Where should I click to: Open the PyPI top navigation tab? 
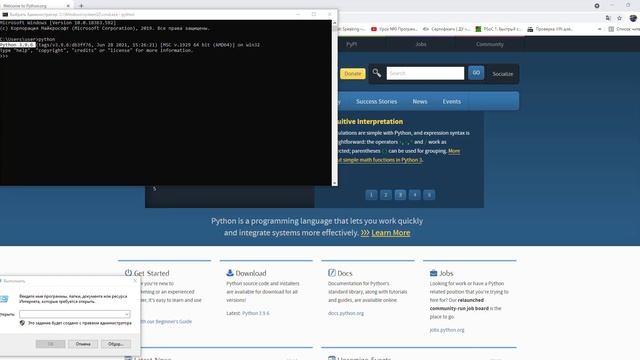pyautogui.click(x=351, y=44)
